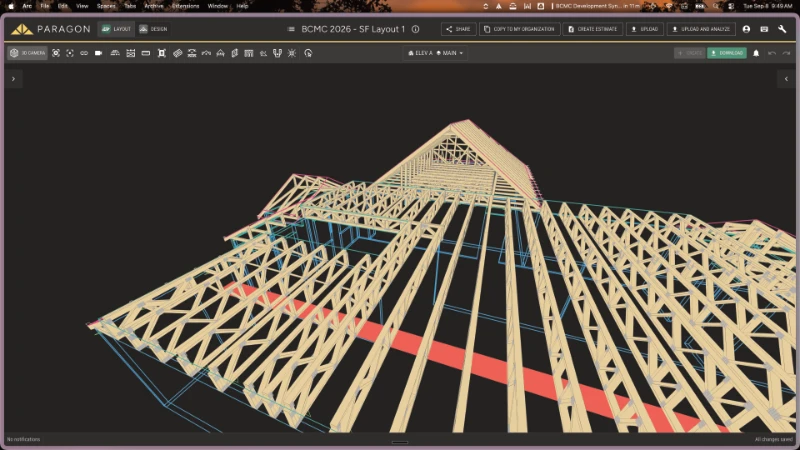Click the Spotlight search icon in menu bar
The image size is (800, 450).
pos(716,6)
